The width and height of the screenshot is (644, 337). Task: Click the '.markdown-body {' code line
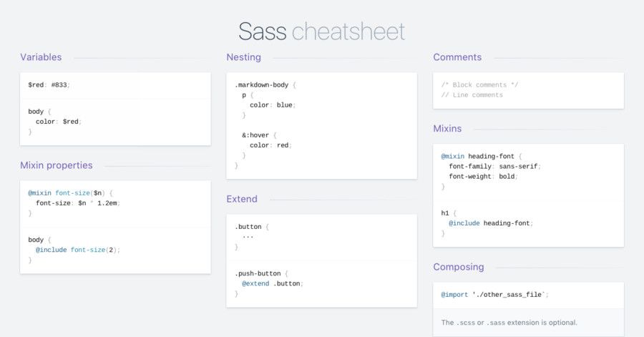tap(265, 85)
